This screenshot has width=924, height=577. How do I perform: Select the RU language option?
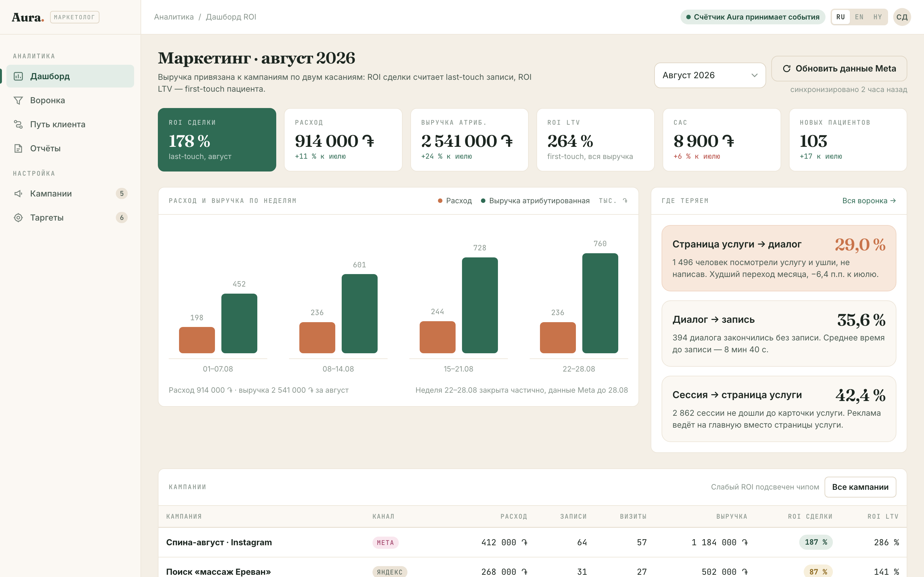coord(840,17)
